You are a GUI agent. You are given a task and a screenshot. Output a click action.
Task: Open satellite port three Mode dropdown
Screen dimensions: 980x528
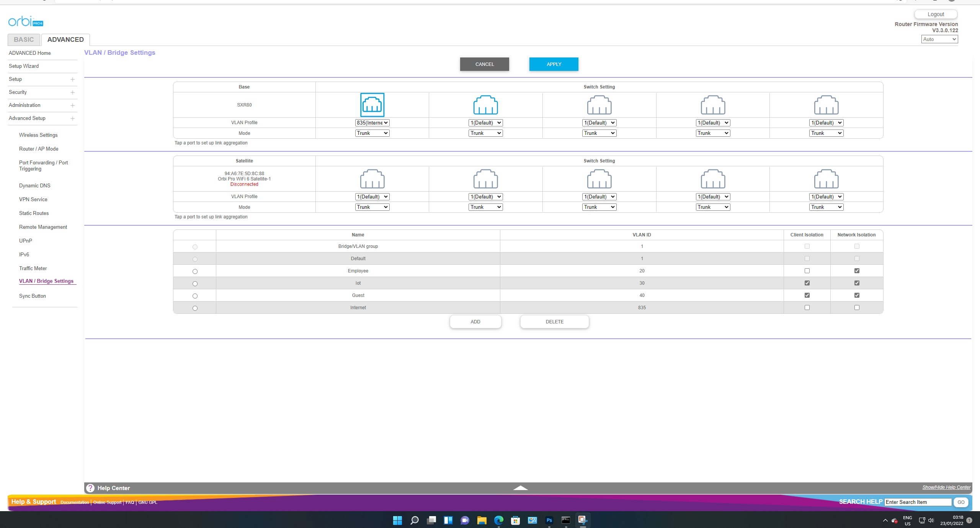click(599, 207)
